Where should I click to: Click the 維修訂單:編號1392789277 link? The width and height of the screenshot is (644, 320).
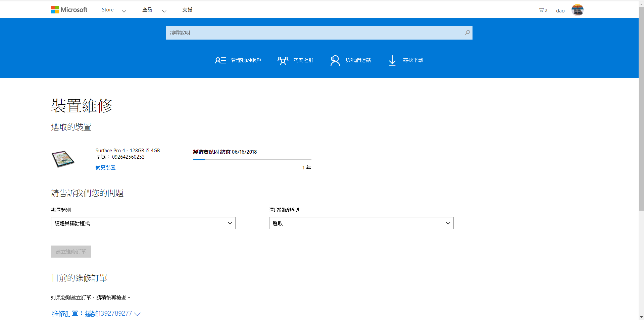[92, 314]
